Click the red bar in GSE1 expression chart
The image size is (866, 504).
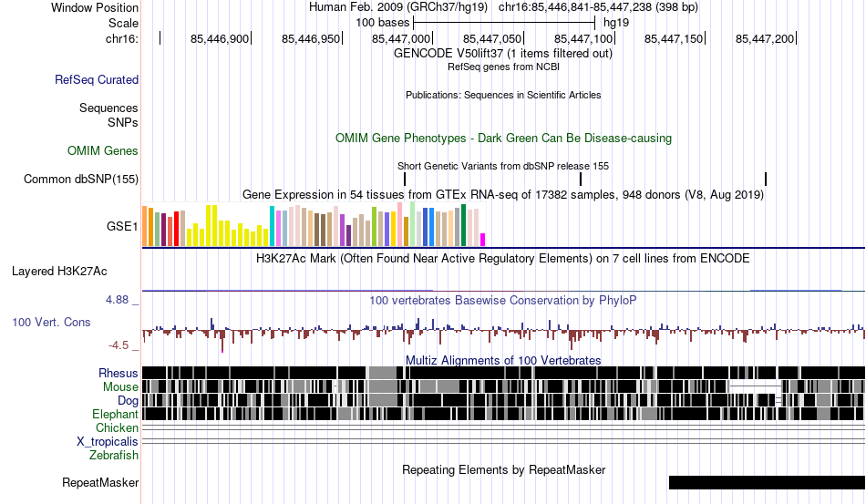tap(176, 228)
